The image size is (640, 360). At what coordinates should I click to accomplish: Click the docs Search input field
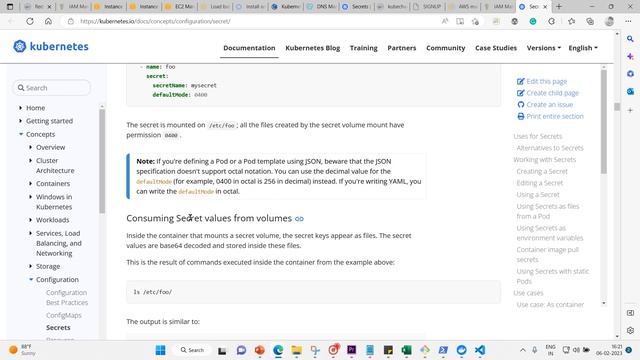[x=52, y=88]
